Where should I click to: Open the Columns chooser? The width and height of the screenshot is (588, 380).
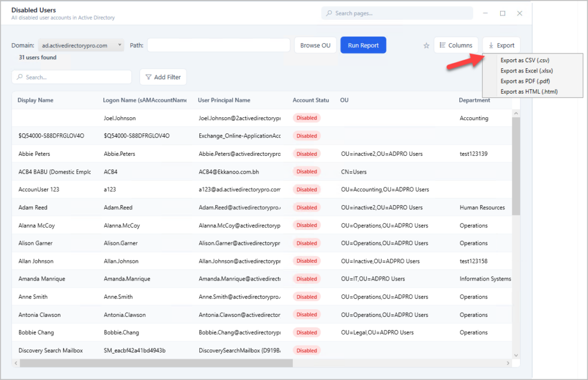tap(456, 45)
